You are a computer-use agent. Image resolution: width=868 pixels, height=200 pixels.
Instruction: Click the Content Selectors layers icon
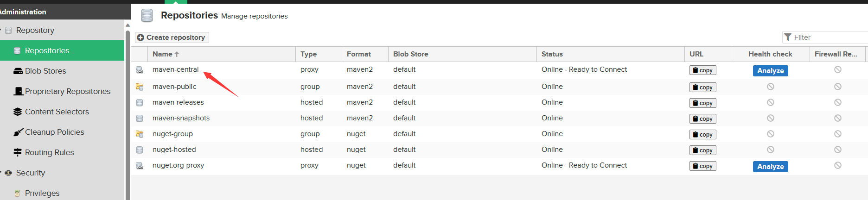[x=18, y=112]
